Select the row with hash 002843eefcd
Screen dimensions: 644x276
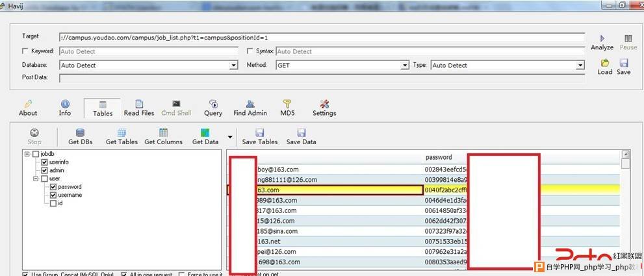(x=423, y=169)
